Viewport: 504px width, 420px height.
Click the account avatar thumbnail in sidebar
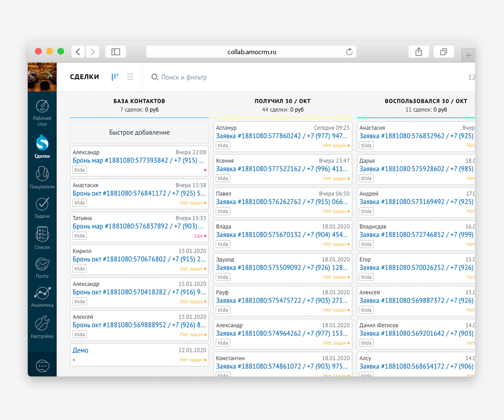[42, 77]
